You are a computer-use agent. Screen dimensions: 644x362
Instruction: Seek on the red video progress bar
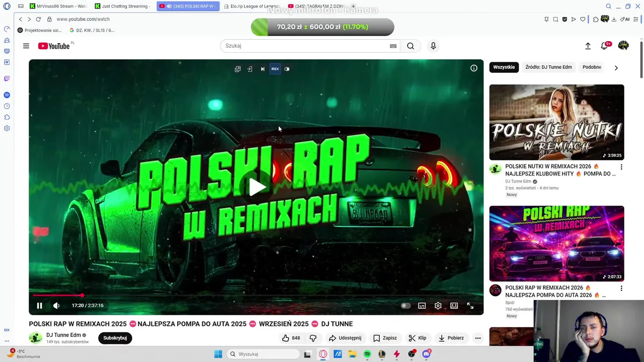pyautogui.click(x=256, y=295)
